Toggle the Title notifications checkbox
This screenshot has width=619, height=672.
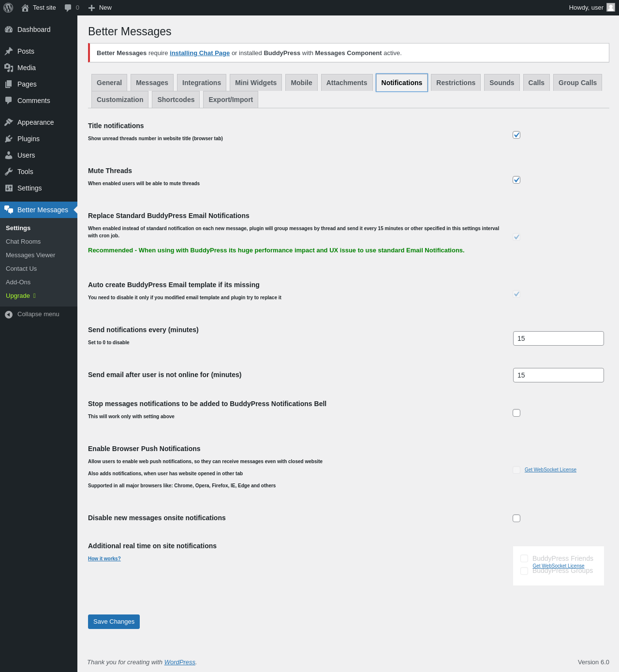tap(516, 135)
